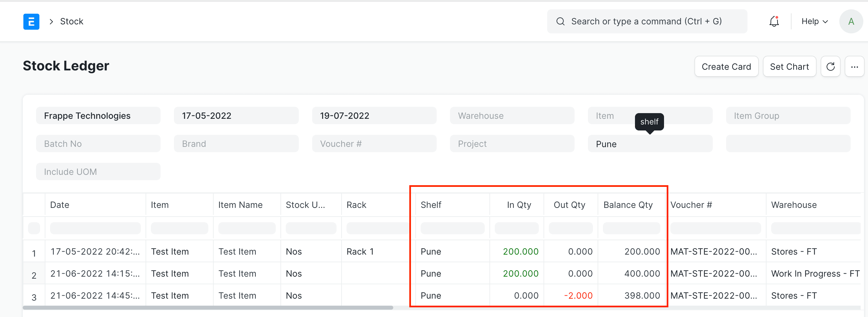This screenshot has width=868, height=317.
Task: Open the ERPNext home logo icon
Action: click(31, 22)
